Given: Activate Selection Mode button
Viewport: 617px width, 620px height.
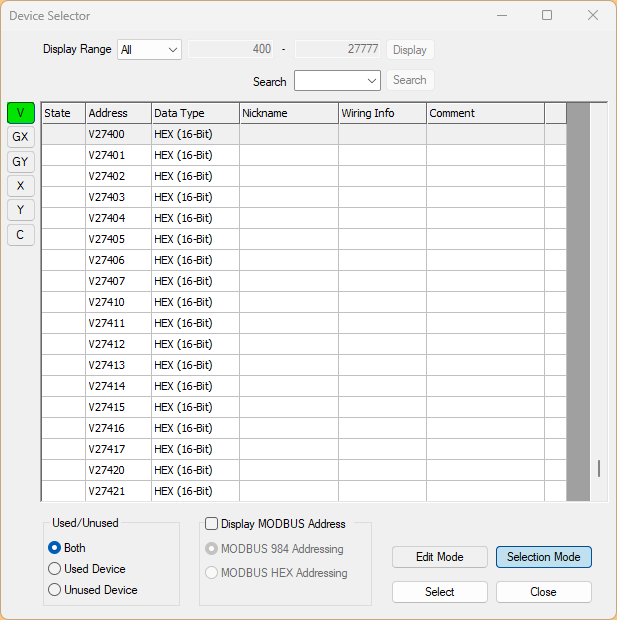Looking at the screenshot, I should (543, 557).
